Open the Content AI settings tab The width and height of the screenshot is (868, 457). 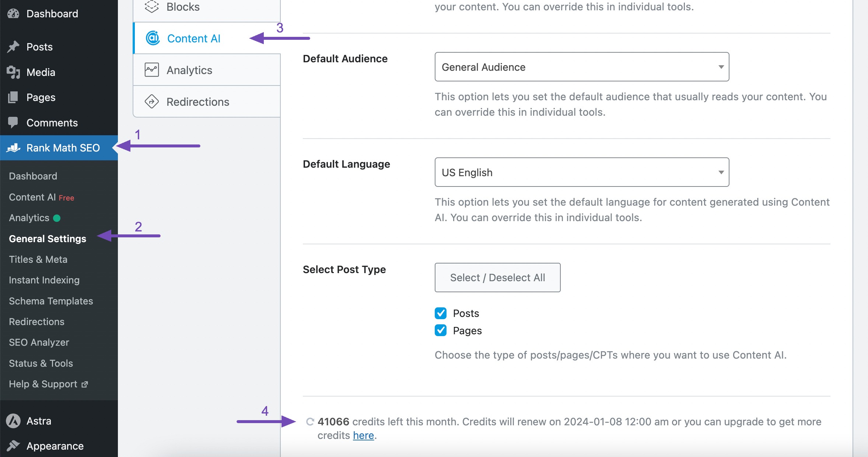[x=193, y=38]
